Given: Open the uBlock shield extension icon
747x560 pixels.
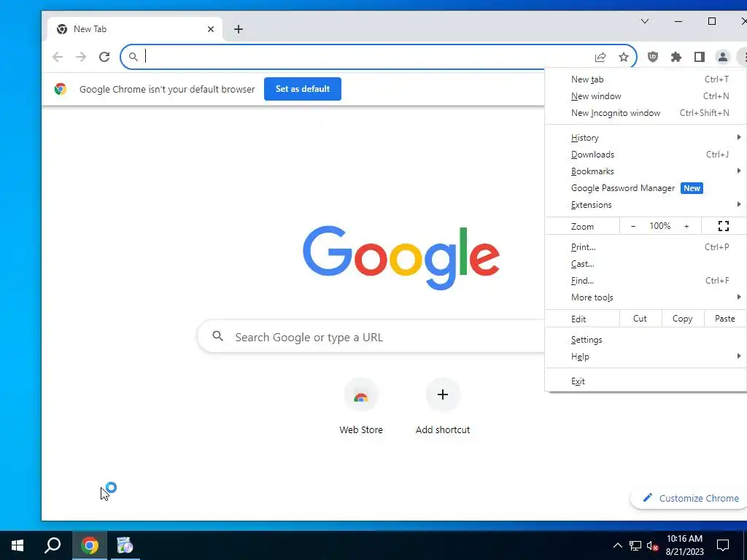Looking at the screenshot, I should pos(653,57).
